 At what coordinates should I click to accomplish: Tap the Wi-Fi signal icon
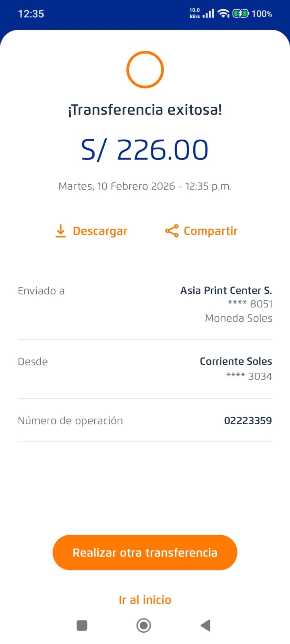click(x=223, y=14)
